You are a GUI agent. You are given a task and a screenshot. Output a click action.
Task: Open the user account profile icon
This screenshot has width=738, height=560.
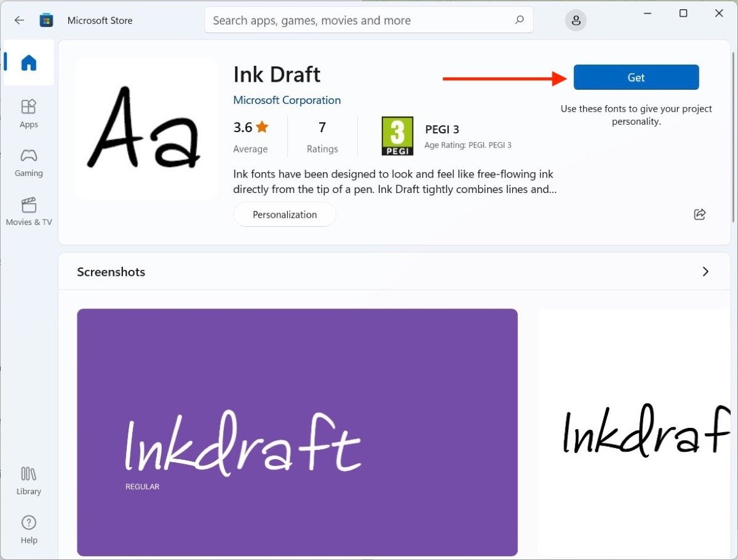pos(576,20)
